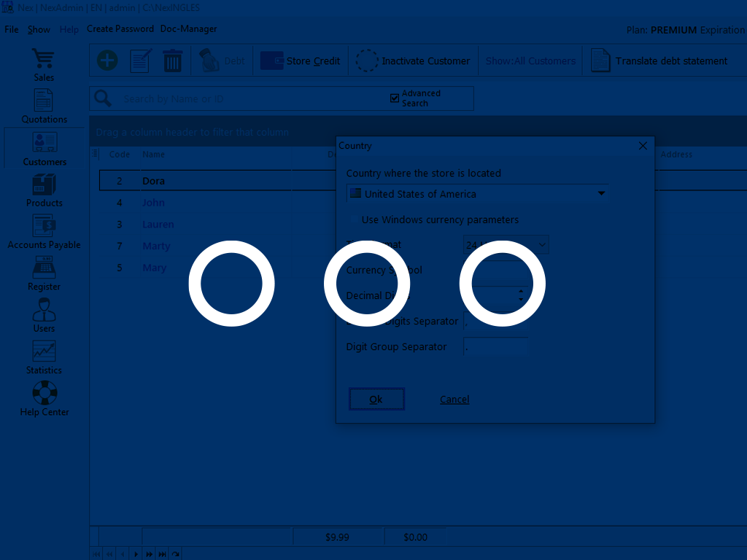Open the Register icon

click(x=43, y=268)
